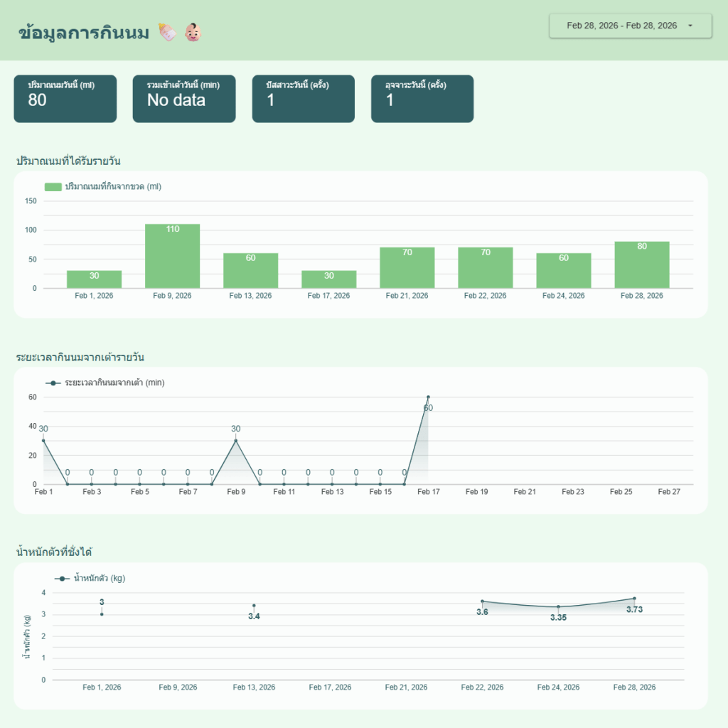This screenshot has height=728, width=728.
Task: Click the 30-minute data point on Feb 9
Action: click(236, 441)
